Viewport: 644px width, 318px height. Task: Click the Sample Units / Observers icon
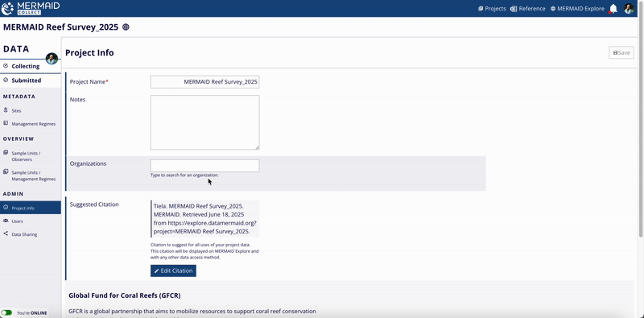click(6, 153)
